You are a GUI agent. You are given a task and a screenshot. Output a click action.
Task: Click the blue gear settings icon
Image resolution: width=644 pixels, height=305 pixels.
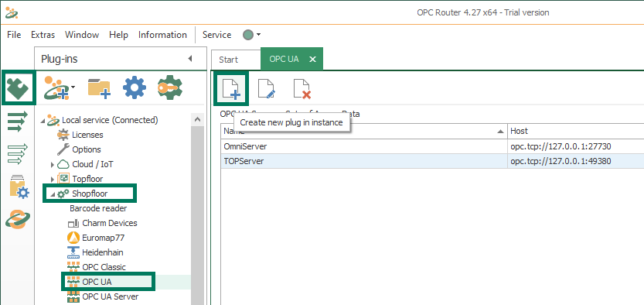[x=135, y=87]
